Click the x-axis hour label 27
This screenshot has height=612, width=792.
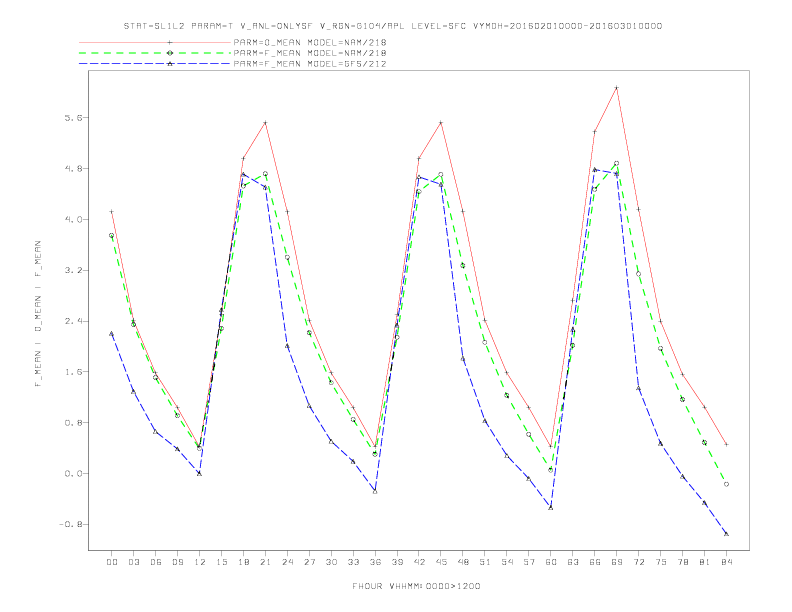point(309,562)
